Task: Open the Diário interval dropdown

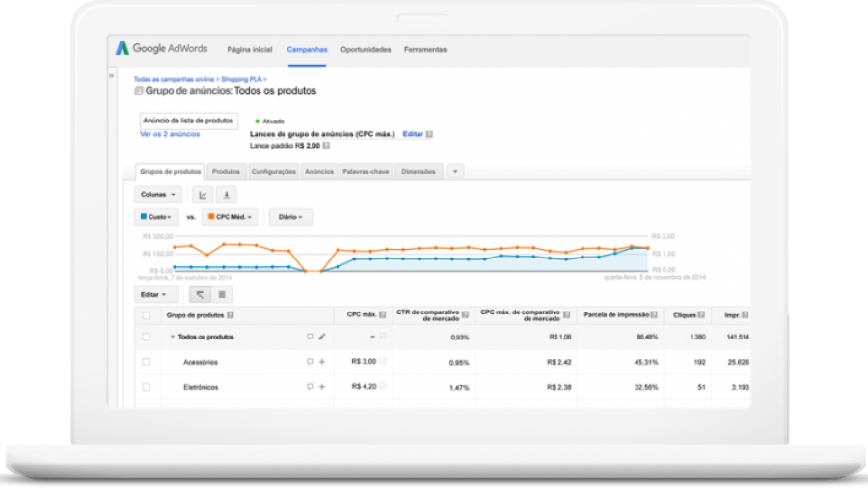Action: point(291,217)
